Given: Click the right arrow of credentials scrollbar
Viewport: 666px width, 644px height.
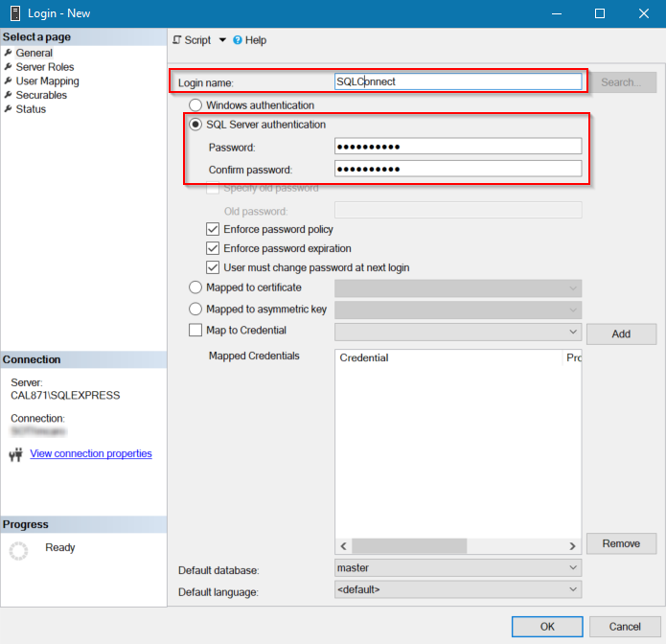Looking at the screenshot, I should [x=572, y=546].
